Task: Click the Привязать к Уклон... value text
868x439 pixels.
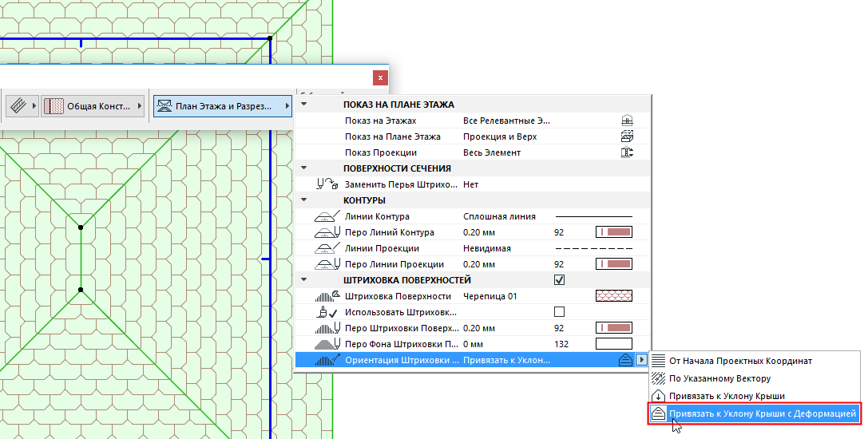Action: [506, 361]
